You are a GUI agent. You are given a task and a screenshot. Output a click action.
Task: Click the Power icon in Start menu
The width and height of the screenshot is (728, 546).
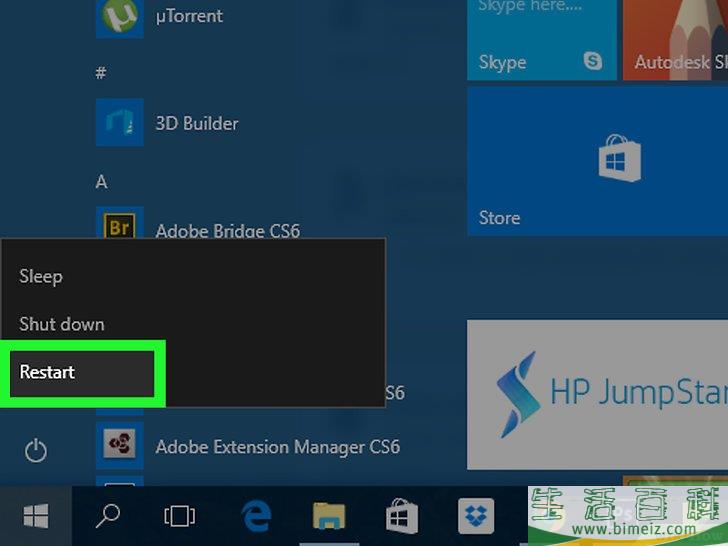tap(36, 452)
